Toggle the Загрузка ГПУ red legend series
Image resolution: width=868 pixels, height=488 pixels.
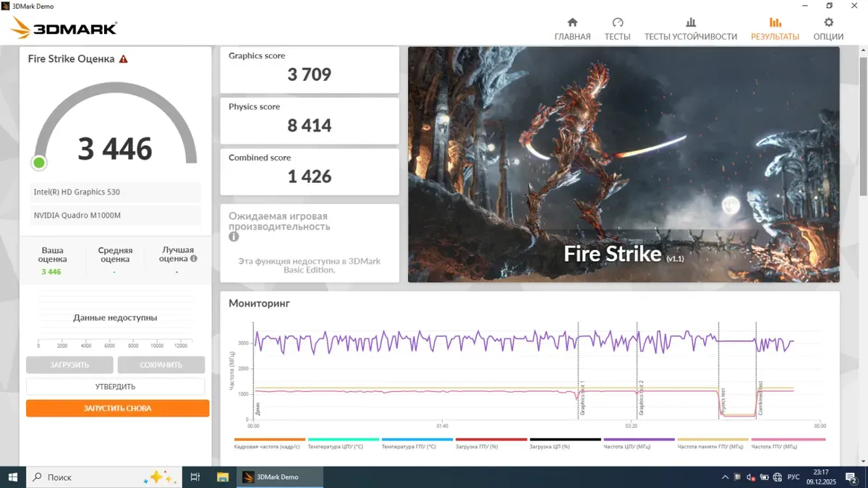tap(491, 443)
